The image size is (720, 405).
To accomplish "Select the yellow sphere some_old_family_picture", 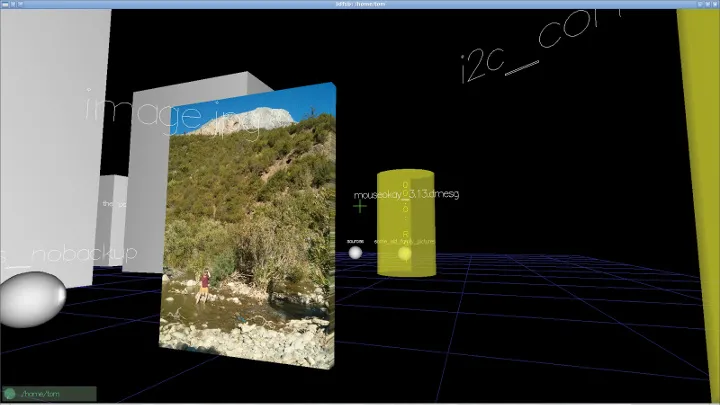I will 405,253.
